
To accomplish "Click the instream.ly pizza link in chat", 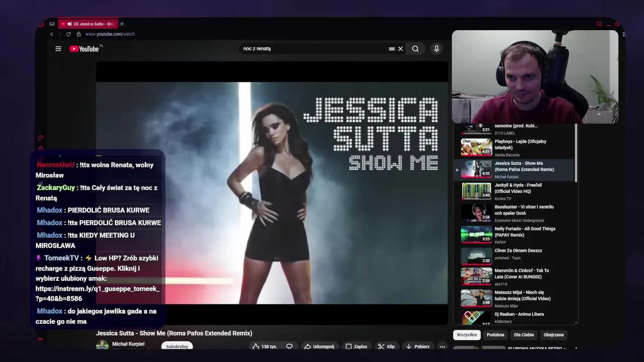I will click(x=98, y=294).
